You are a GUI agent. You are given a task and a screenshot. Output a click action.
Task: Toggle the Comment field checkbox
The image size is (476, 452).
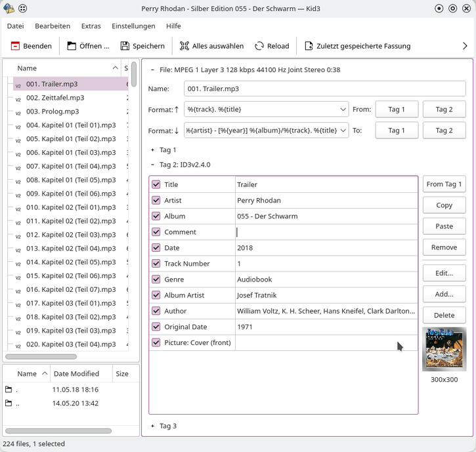[x=156, y=232]
